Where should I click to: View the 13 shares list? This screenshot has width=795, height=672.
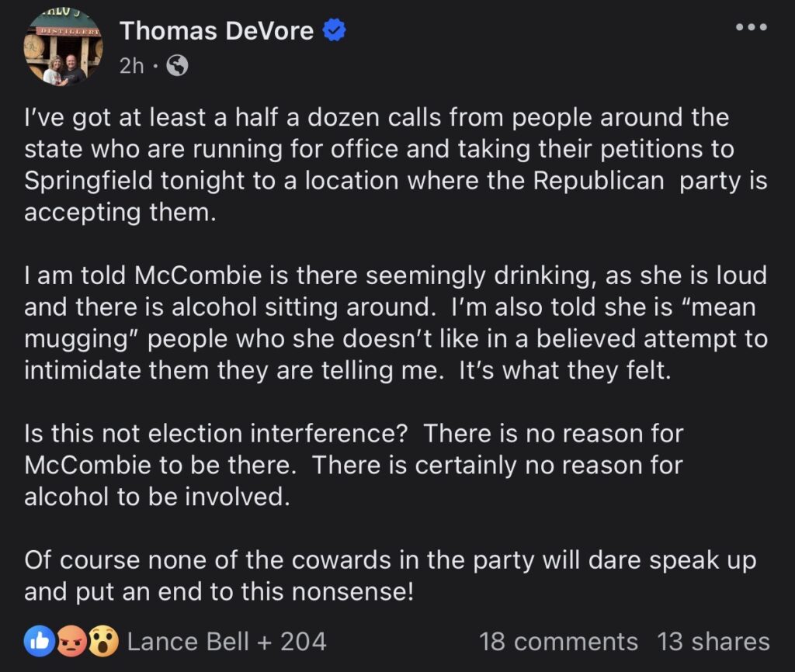tap(713, 642)
